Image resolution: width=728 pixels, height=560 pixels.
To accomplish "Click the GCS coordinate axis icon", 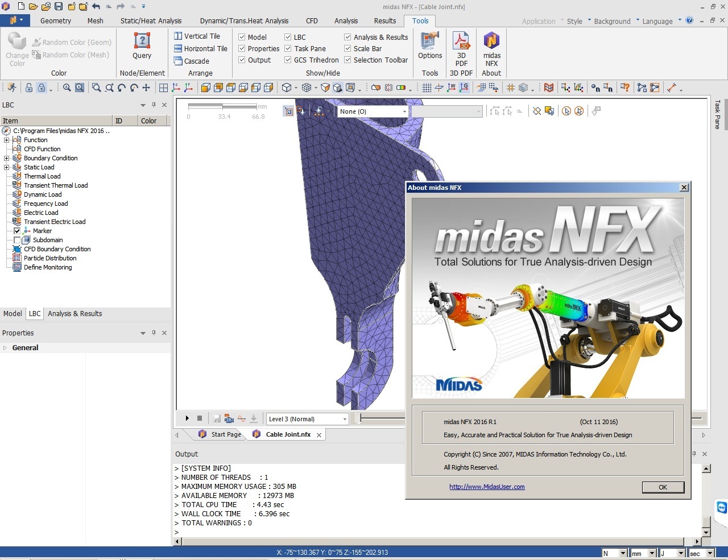I will tap(464, 88).
